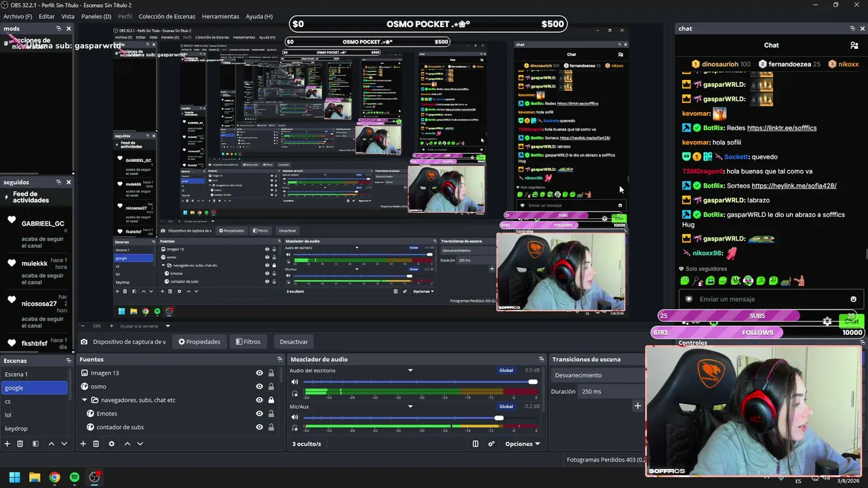
Task: Click the Desactivar button
Action: click(x=294, y=342)
